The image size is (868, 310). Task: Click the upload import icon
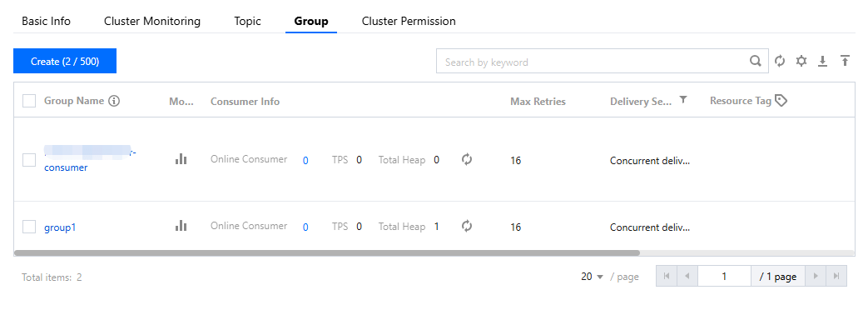845,61
